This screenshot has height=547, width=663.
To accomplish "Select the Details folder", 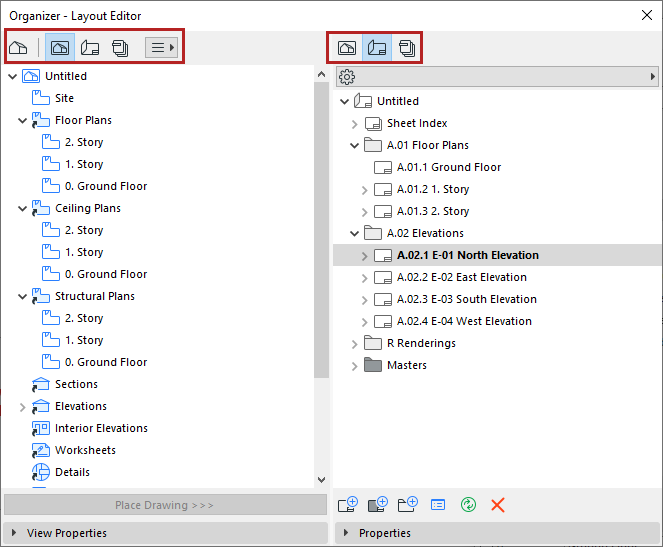I will pos(72,472).
